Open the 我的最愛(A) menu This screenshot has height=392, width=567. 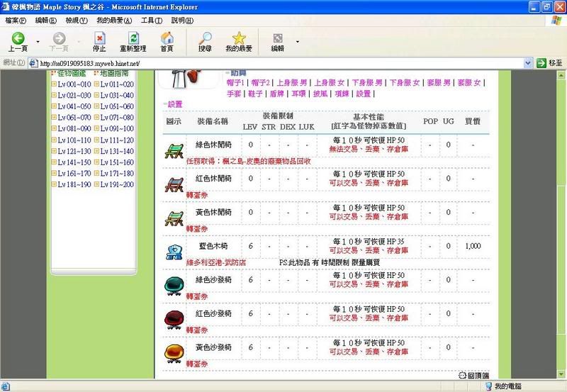tap(114, 21)
